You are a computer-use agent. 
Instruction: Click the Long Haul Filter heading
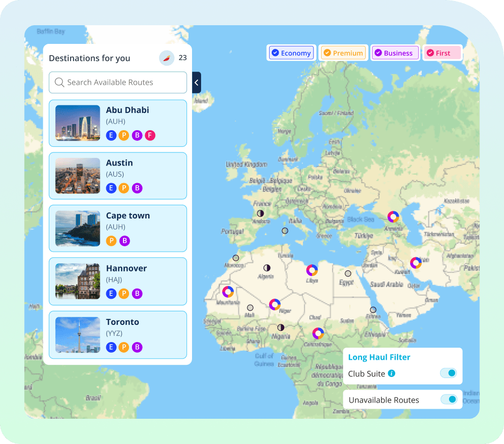click(379, 357)
